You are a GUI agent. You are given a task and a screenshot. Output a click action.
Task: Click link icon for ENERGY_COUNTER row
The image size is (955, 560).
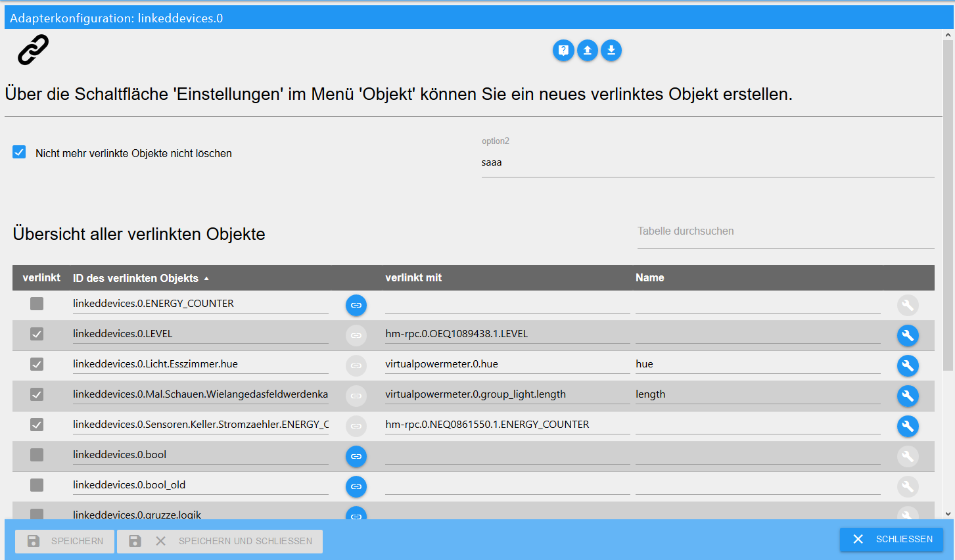tap(356, 305)
